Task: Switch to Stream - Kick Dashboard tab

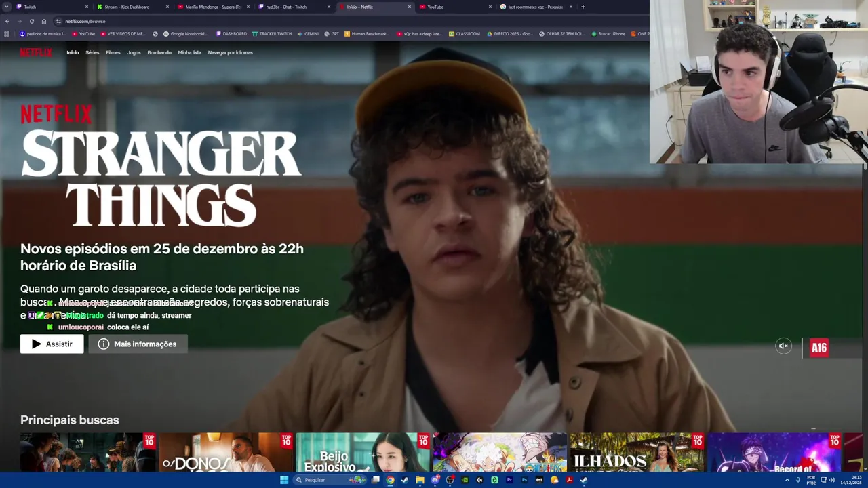Action: (x=133, y=7)
